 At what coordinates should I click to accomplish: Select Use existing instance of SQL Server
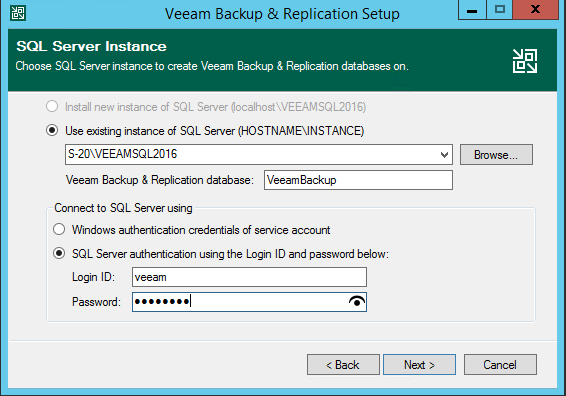pyautogui.click(x=52, y=130)
